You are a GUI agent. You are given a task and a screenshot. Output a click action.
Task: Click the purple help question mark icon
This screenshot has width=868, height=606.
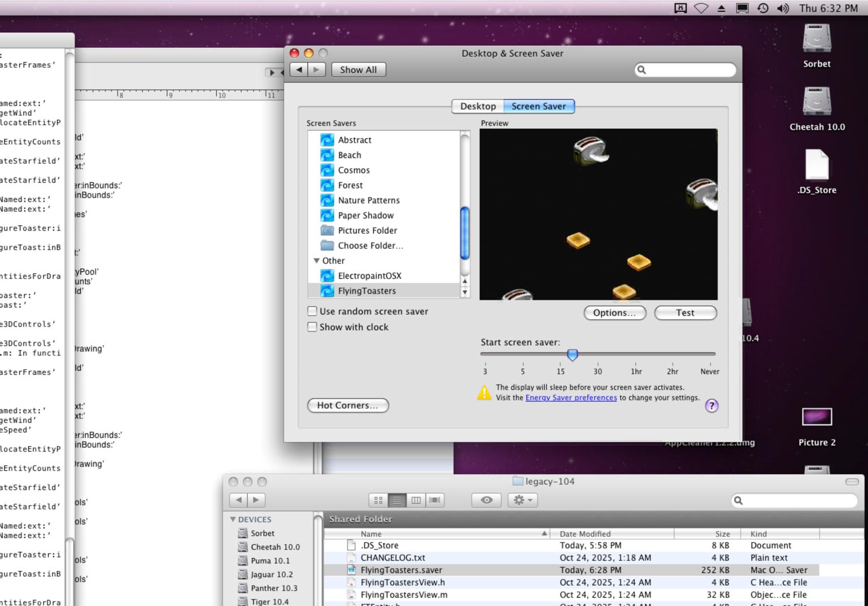coord(712,406)
